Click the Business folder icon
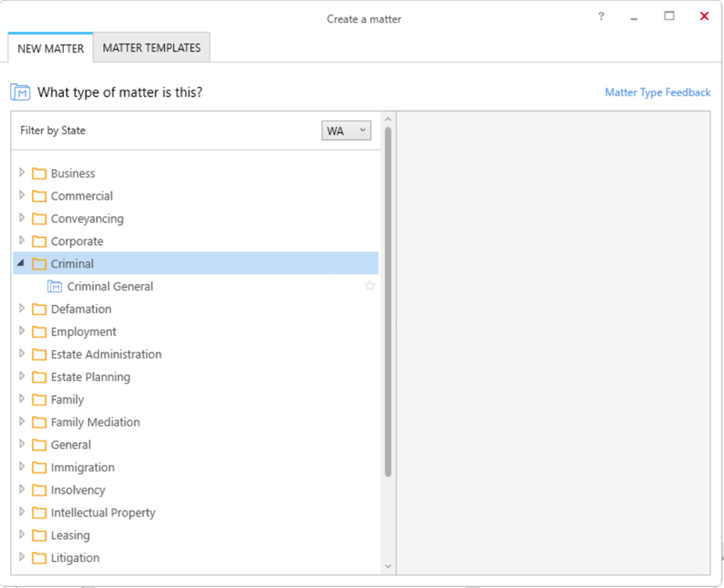The image size is (724, 588). [39, 173]
